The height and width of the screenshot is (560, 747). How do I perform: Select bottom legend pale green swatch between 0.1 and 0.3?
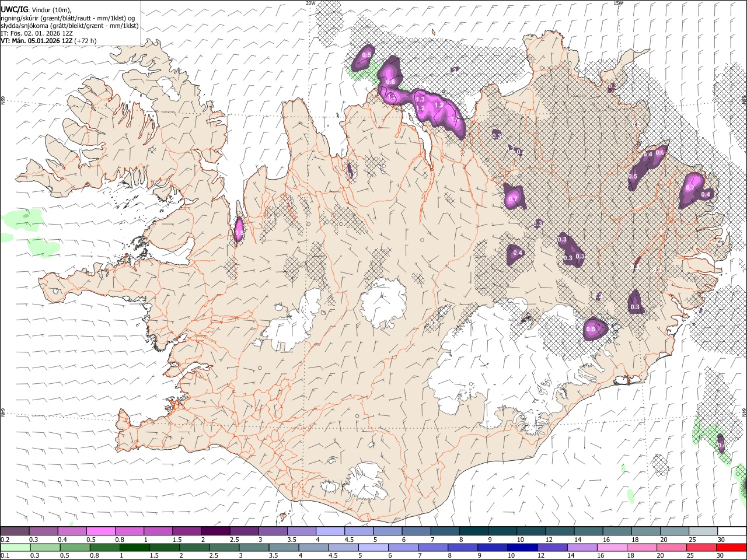click(x=15, y=547)
